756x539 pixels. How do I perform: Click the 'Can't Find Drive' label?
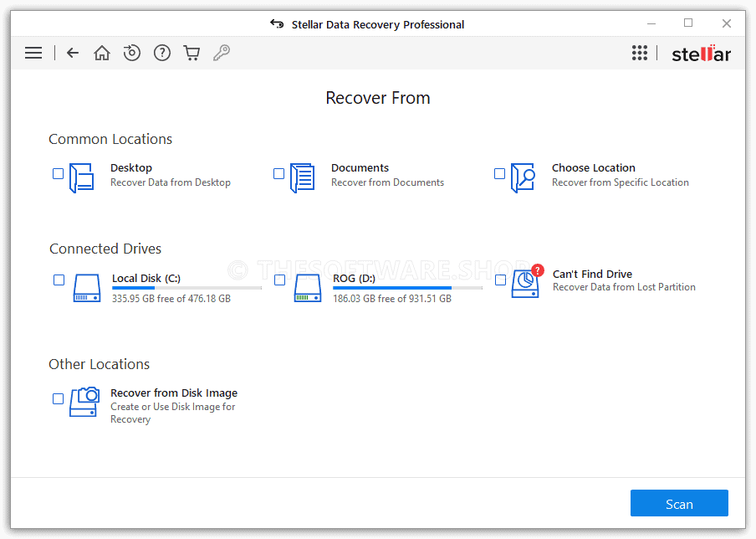593,274
